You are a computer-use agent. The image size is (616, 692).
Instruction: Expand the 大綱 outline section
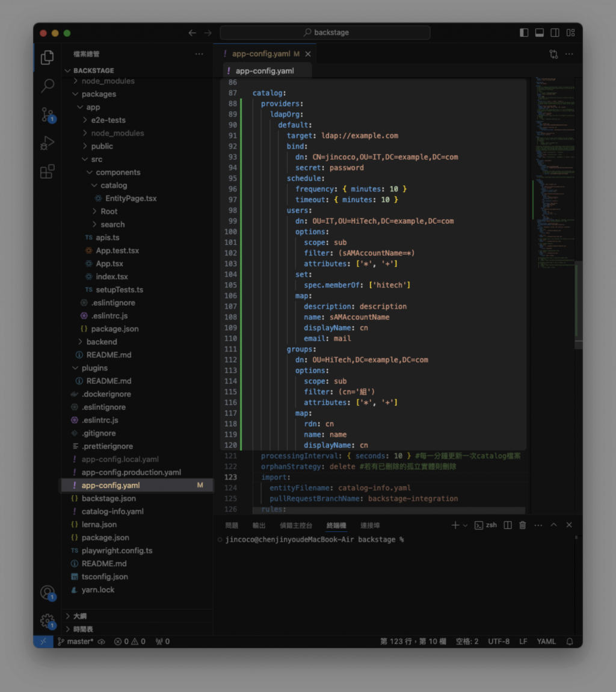[137, 616]
